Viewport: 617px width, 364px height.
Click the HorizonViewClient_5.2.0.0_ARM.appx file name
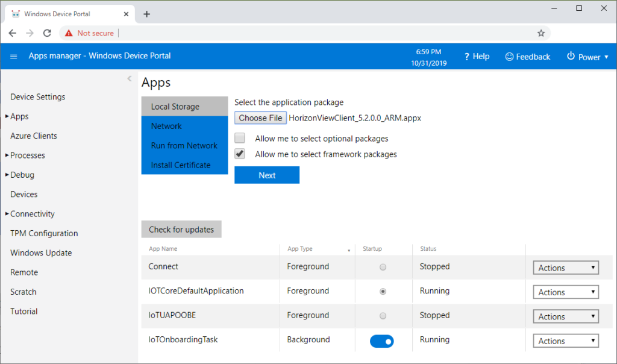click(355, 118)
